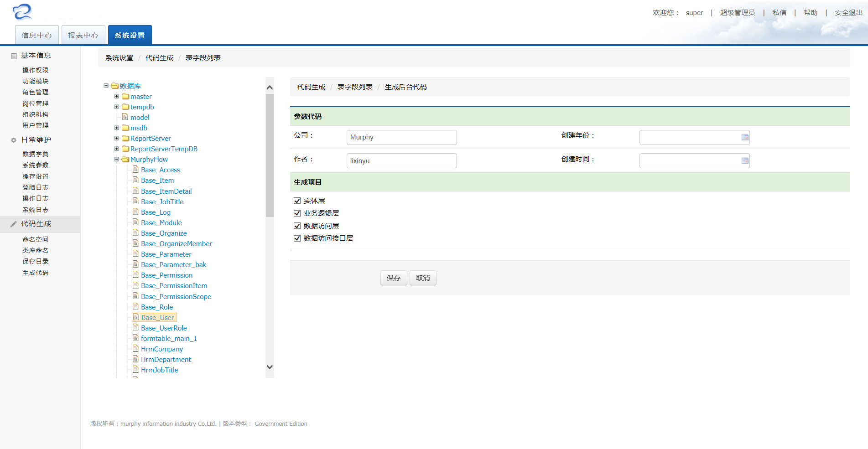
Task: Collapse the 数据库 root tree node
Action: pos(106,86)
